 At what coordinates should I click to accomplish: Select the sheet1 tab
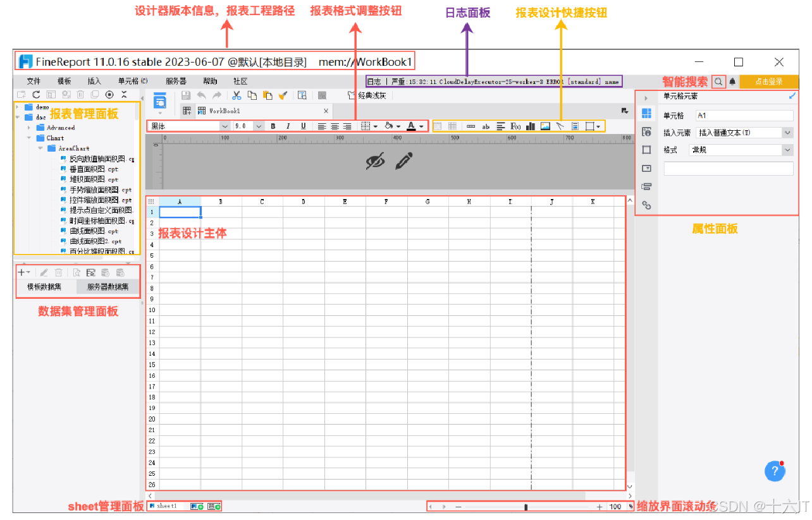click(167, 507)
